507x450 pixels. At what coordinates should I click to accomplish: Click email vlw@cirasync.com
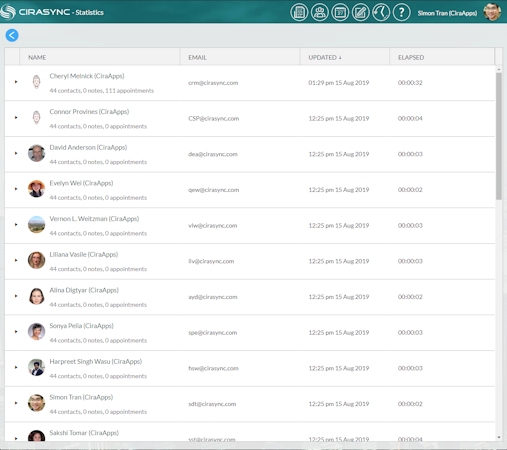point(213,225)
